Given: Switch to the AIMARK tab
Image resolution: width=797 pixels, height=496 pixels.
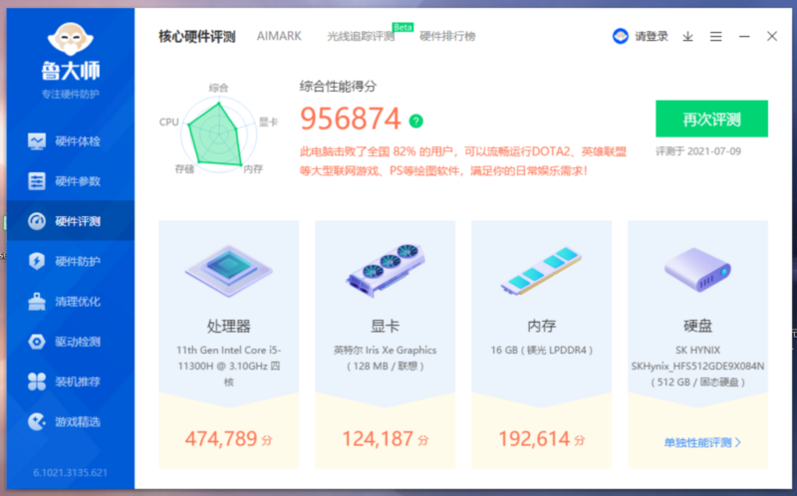Looking at the screenshot, I should [x=280, y=36].
